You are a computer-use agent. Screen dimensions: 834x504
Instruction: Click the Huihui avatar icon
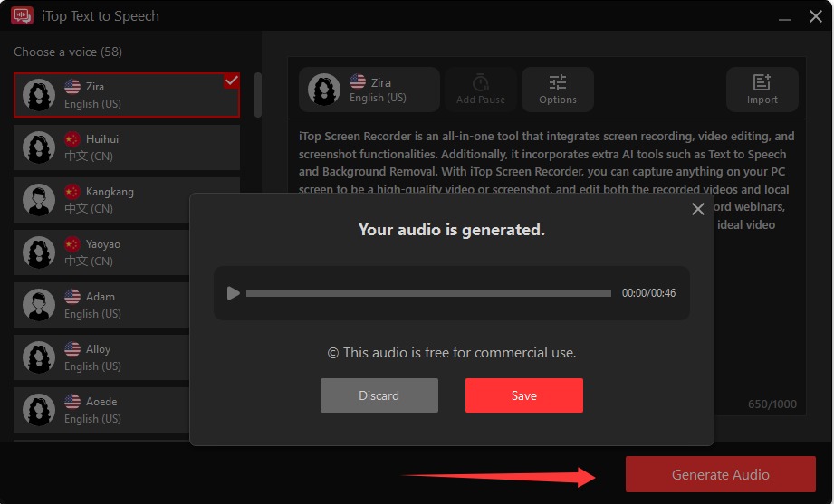(39, 147)
